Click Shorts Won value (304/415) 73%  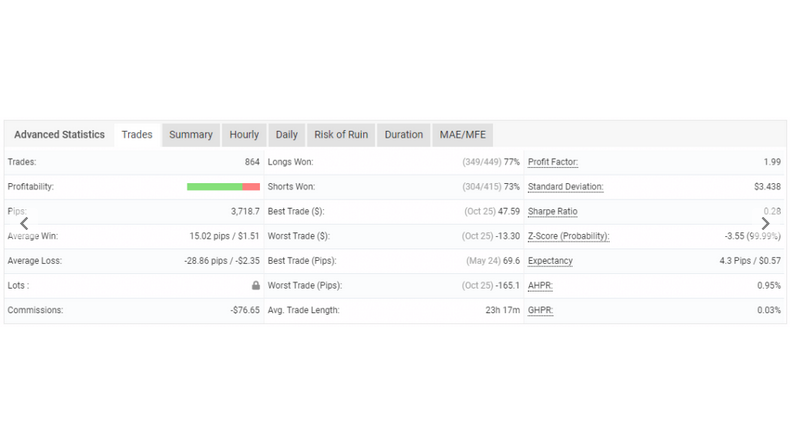[491, 186]
